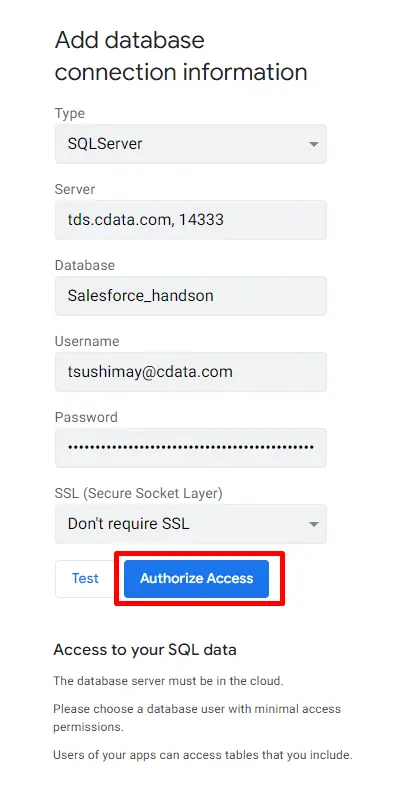
Task: Click into the Username field
Action: (190, 371)
